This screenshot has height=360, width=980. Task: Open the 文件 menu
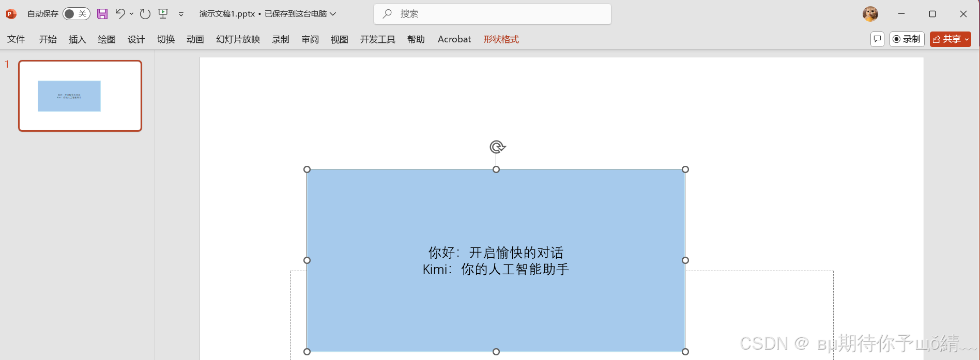[16, 39]
